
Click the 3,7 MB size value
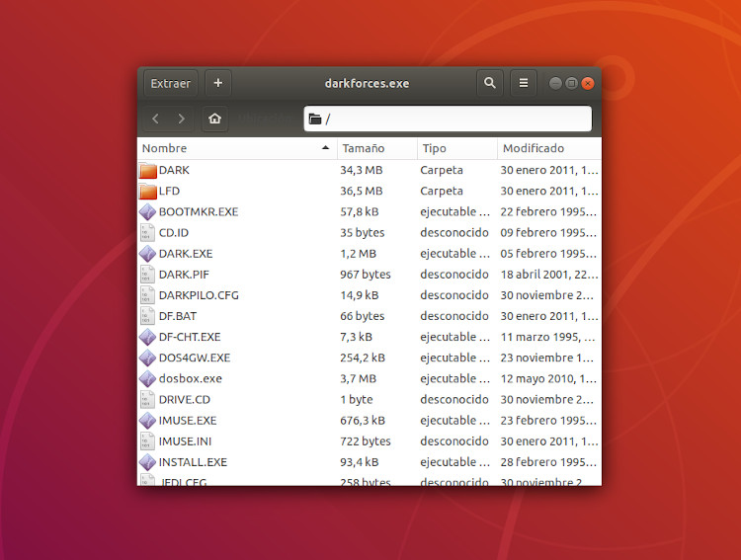[x=359, y=378]
